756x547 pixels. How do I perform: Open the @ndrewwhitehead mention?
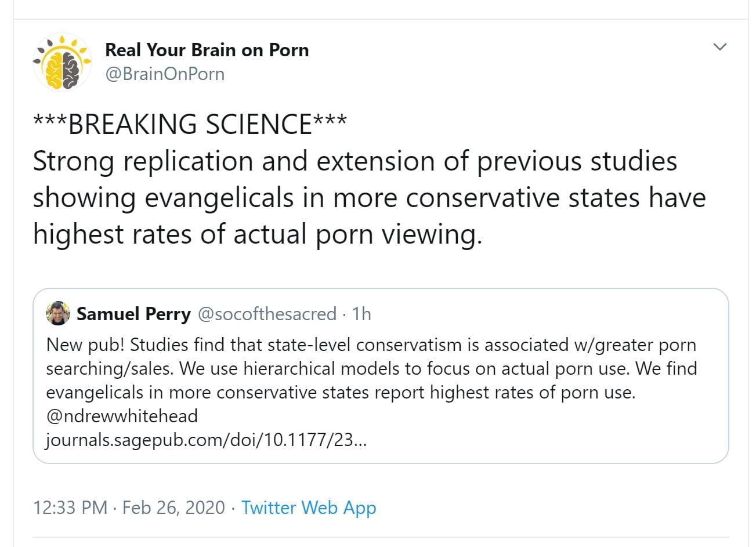[x=122, y=416]
